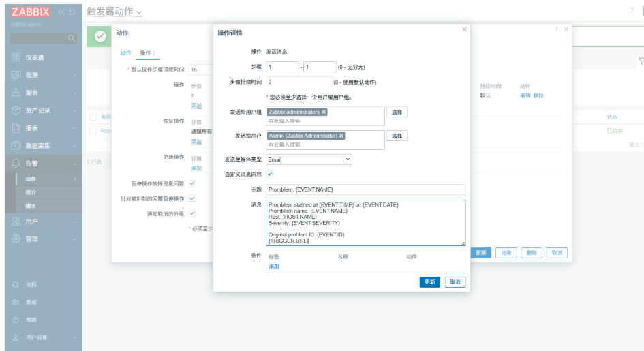644x351 pixels.
Task: Click 更新 button in 操作详情 dialog
Action: click(429, 282)
